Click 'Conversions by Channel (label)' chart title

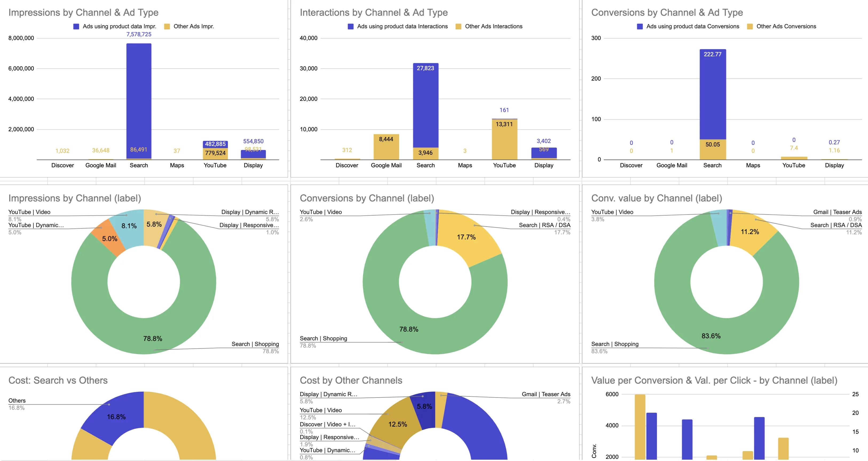click(x=367, y=198)
